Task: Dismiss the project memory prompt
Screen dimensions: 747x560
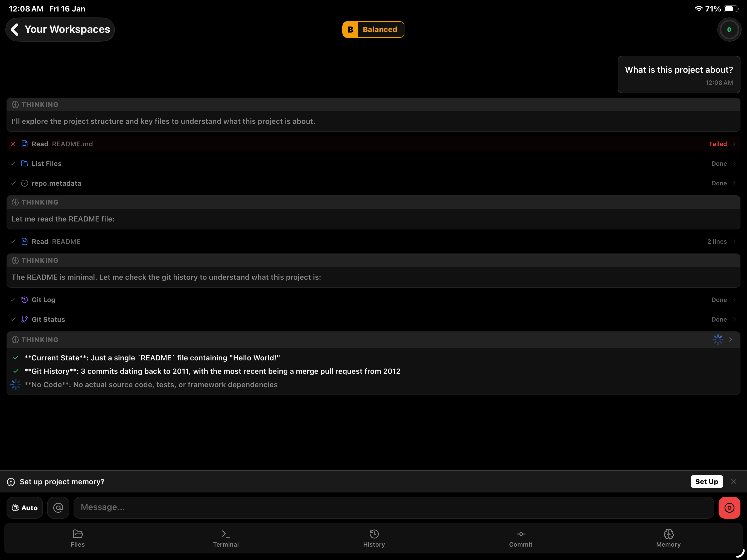Action: tap(734, 481)
